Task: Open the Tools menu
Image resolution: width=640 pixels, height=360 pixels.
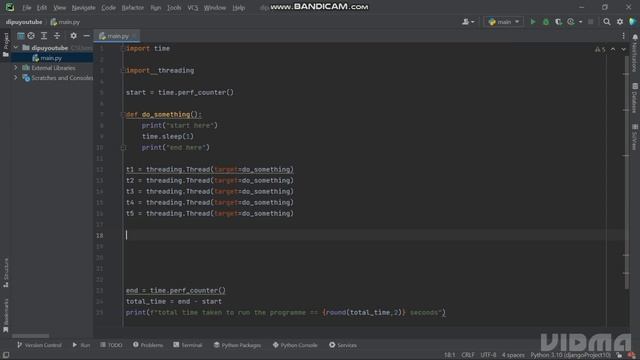Action: [174, 8]
